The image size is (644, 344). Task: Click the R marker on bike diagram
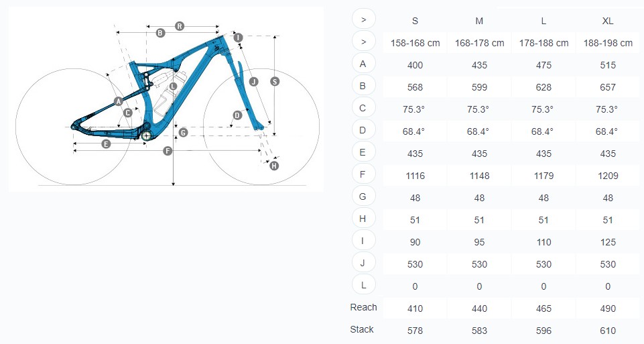click(x=180, y=26)
